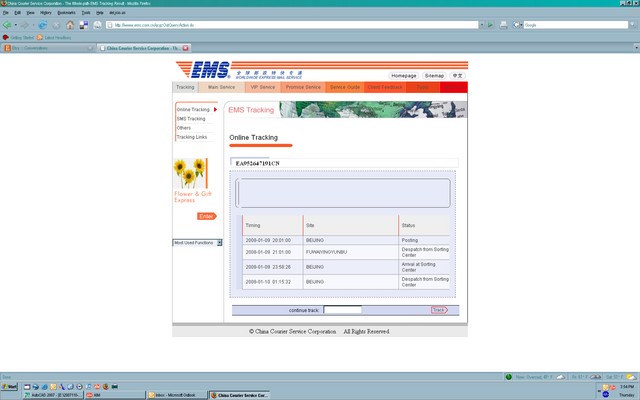Screen dimensions: 640x400
Task: Open the Latest Headlines feed bookmark
Action: click(x=54, y=38)
